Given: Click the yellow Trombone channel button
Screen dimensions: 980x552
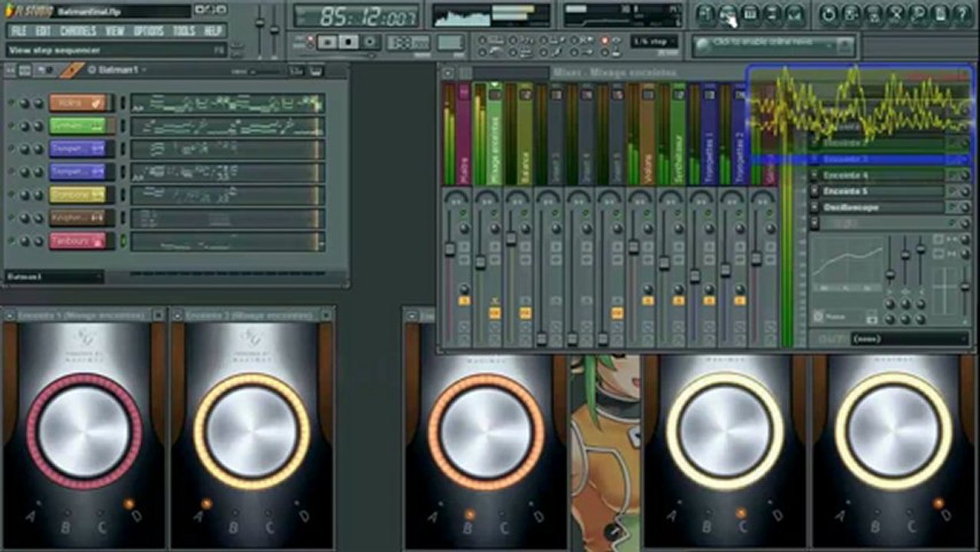Looking at the screenshot, I should pyautogui.click(x=77, y=195).
